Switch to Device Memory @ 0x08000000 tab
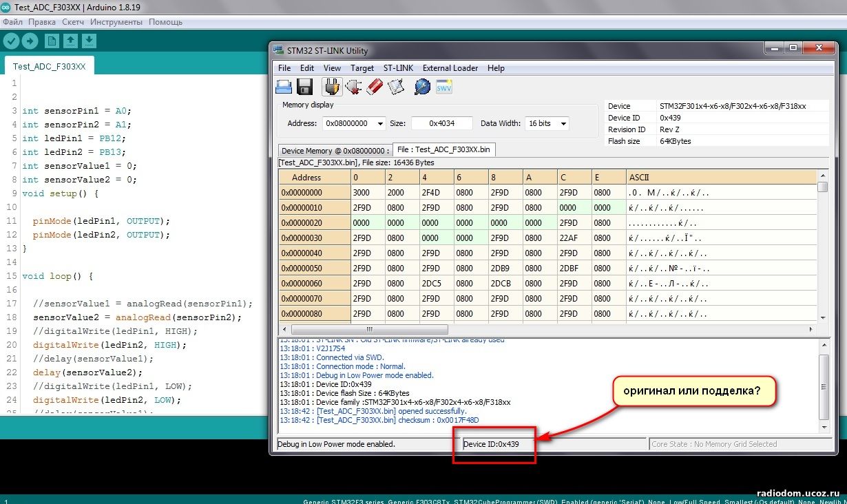 coord(335,151)
